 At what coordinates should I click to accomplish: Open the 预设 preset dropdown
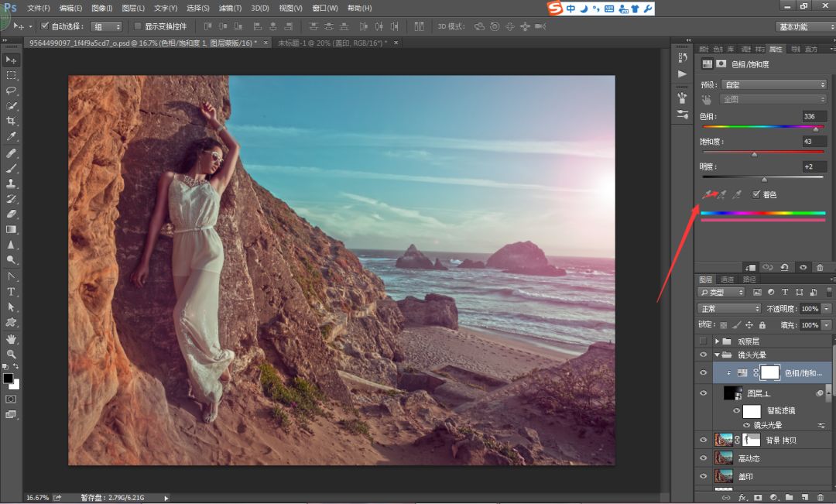(x=774, y=84)
